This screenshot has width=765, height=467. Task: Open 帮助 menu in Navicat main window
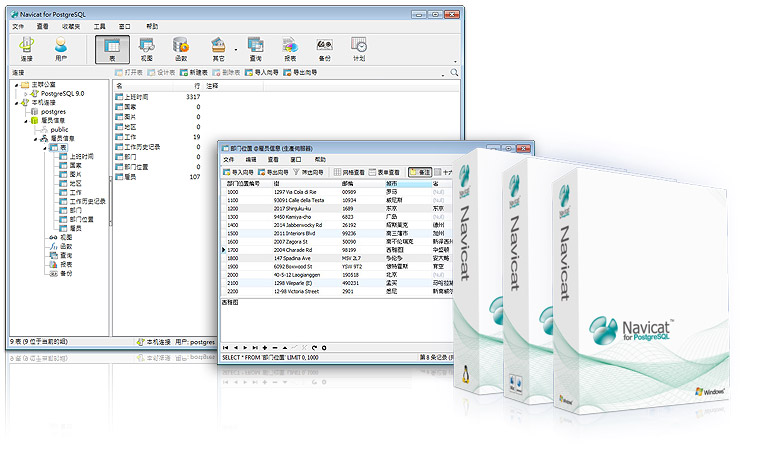point(152,26)
